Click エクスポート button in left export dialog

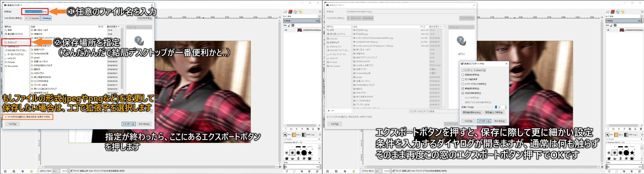[128, 124]
